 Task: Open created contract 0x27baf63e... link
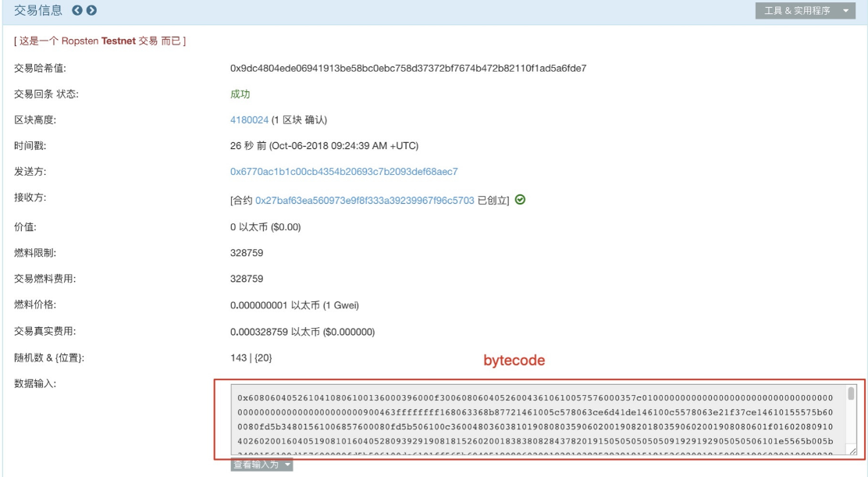(365, 201)
